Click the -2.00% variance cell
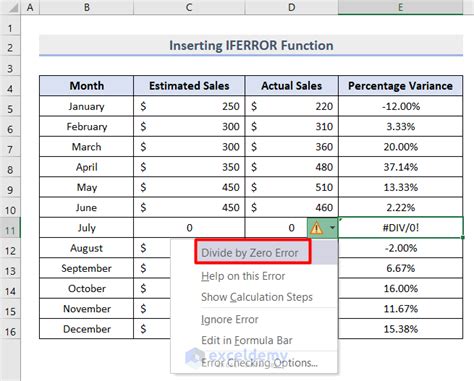The image size is (474, 381). click(401, 248)
